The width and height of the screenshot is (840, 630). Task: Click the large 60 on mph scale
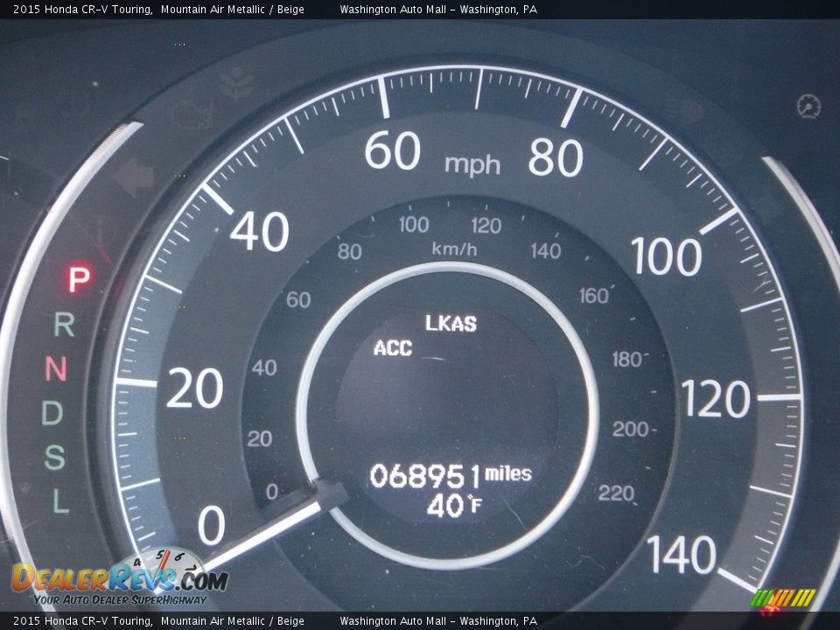pyautogui.click(x=393, y=150)
